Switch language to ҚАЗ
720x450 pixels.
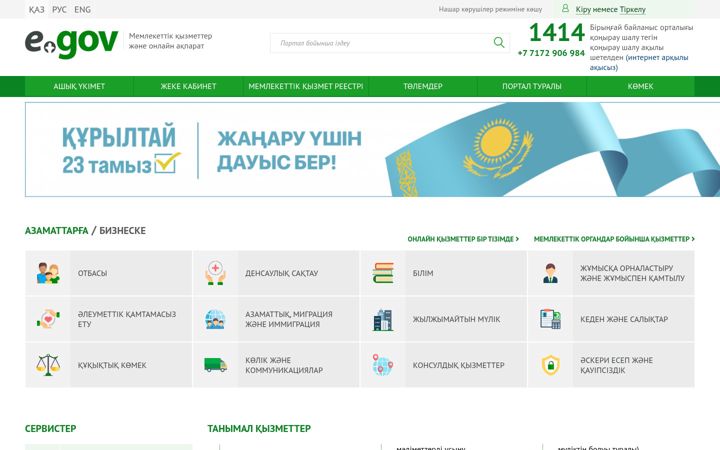[36, 9]
